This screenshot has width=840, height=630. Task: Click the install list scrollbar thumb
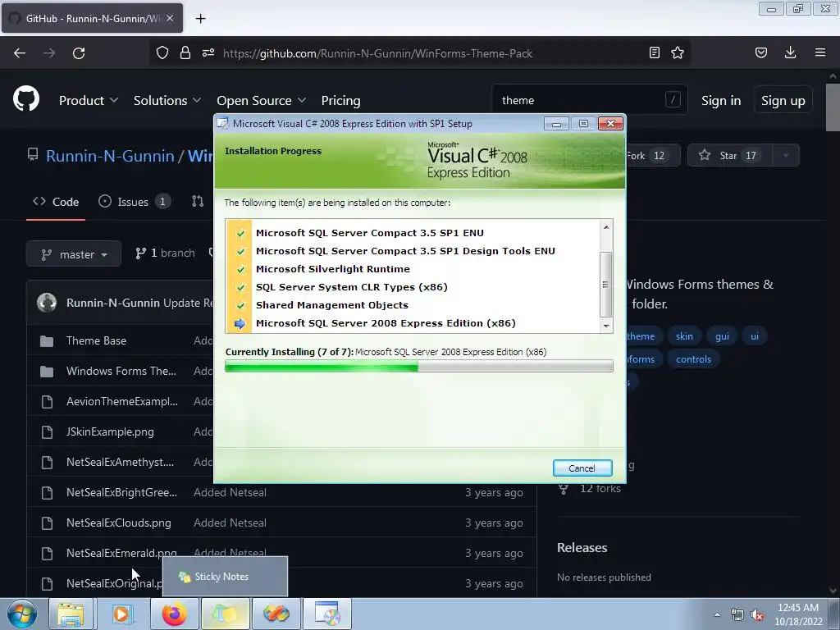coord(606,285)
